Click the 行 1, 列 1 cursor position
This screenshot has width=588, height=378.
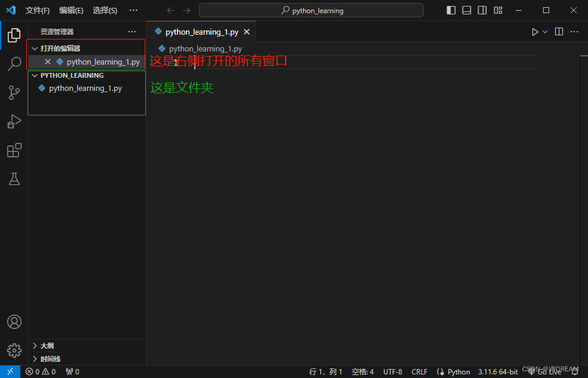click(326, 371)
